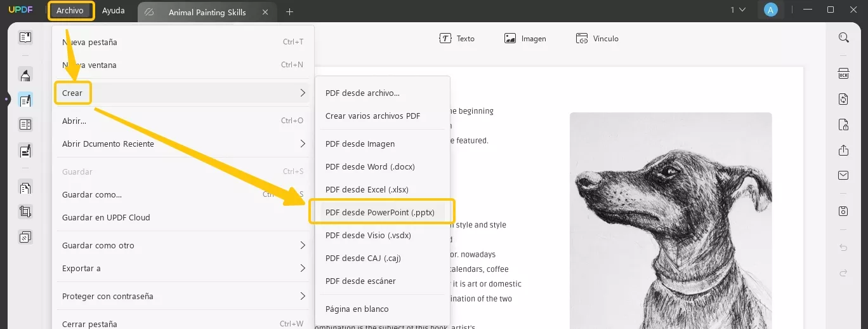Open the user account avatar
Image resolution: width=868 pixels, height=329 pixels.
[770, 10]
